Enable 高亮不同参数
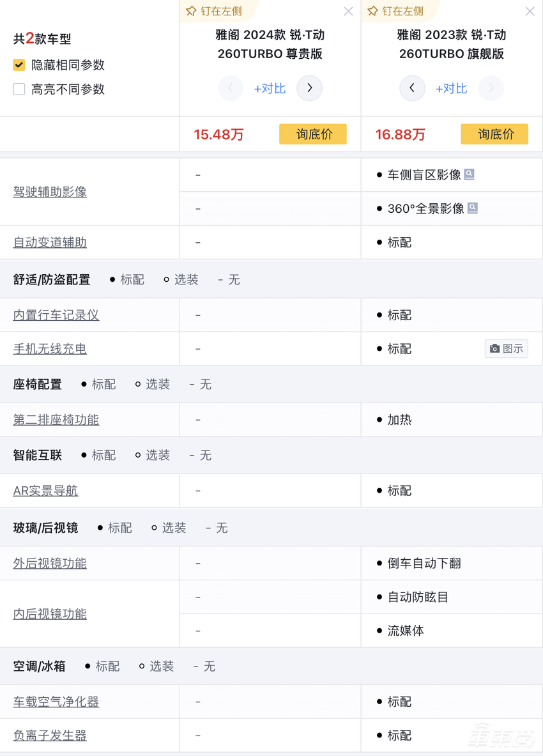 click(x=19, y=89)
